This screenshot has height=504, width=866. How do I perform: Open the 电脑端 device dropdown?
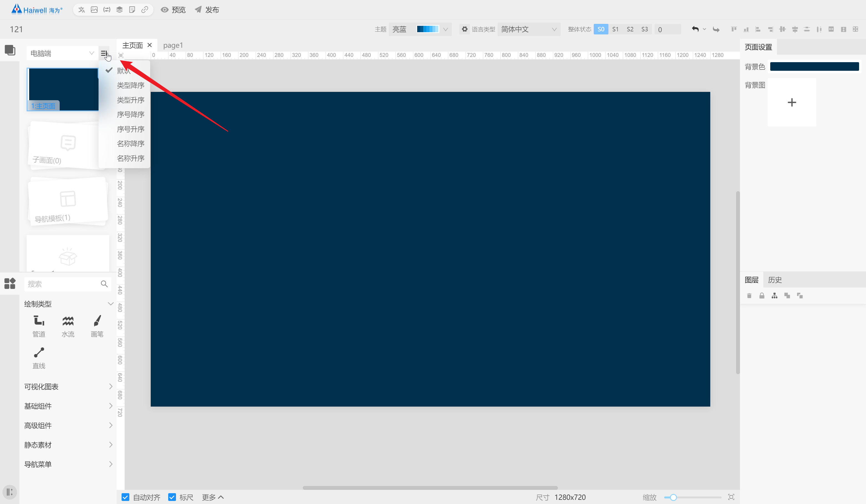(x=62, y=53)
